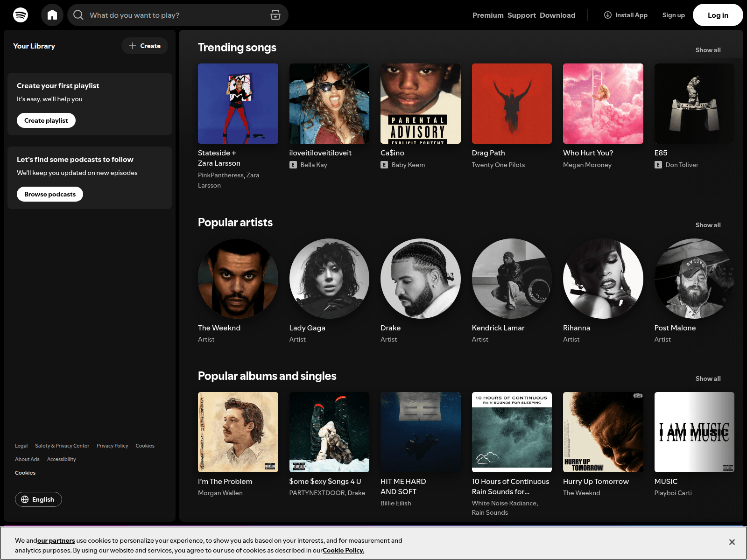Open the Browse icon in search bar
The width and height of the screenshot is (747, 560).
[275, 15]
